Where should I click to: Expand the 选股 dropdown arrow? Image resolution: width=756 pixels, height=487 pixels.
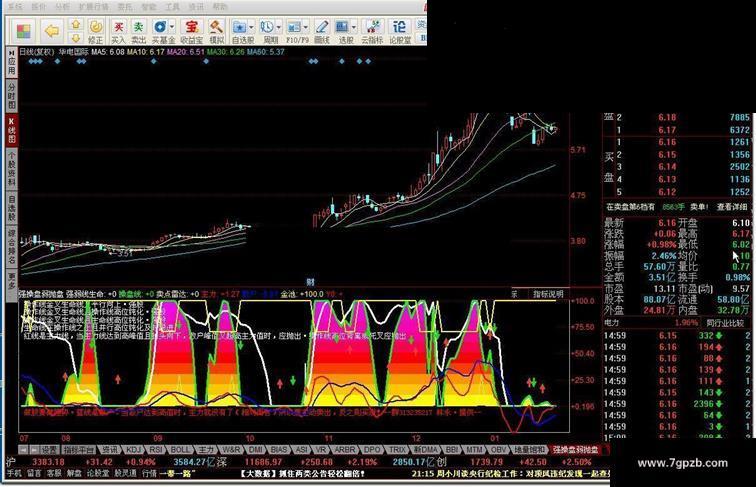[x=354, y=27]
